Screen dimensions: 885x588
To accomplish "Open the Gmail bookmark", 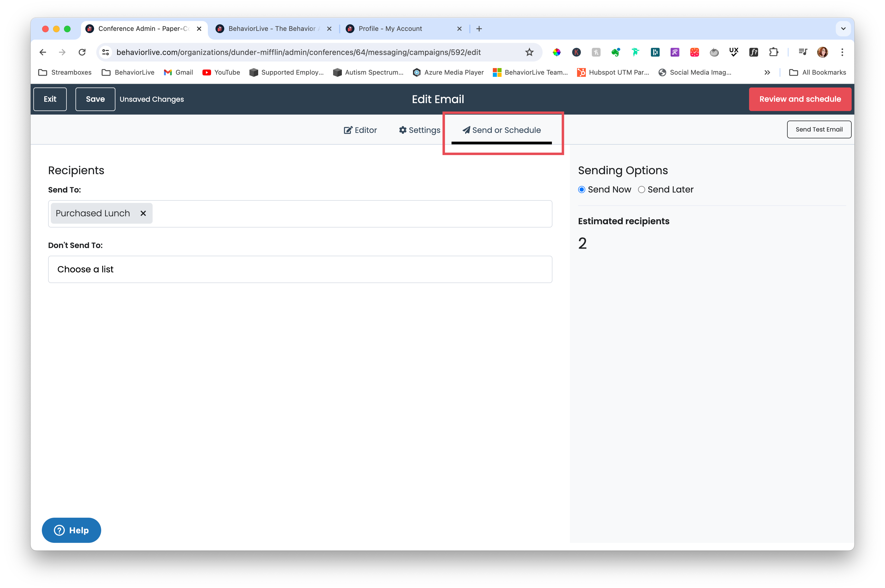I will point(179,72).
